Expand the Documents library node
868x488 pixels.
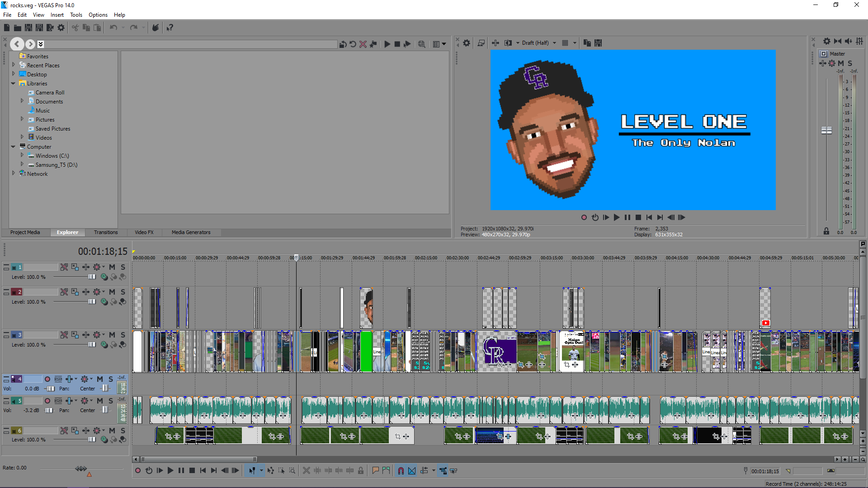[22, 101]
